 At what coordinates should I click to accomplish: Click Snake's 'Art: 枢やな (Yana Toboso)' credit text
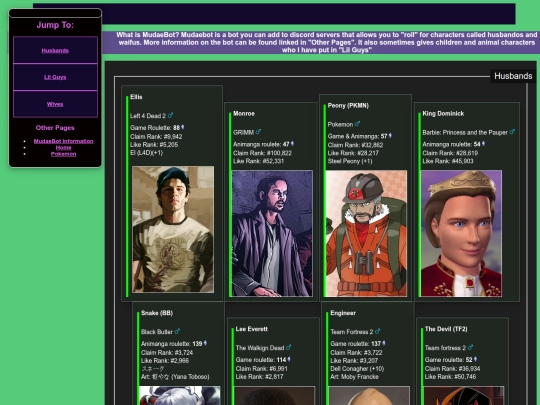(175, 377)
